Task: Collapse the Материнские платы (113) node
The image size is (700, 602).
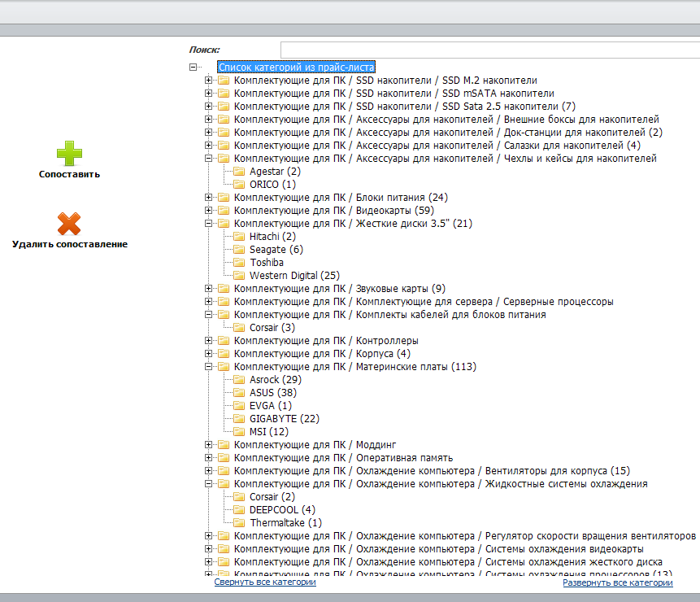Action: (x=208, y=367)
